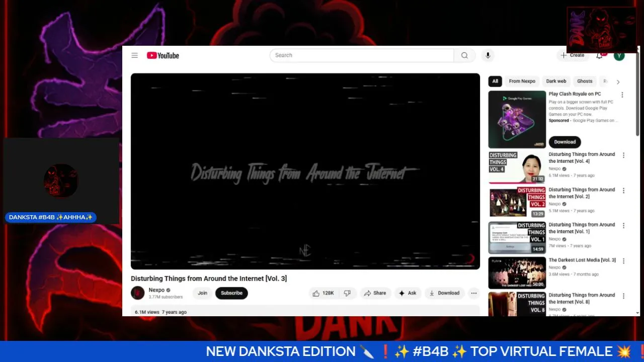
Task: Open title 'The Darkest Lost Media [Vol. 3]'
Action: 582,260
